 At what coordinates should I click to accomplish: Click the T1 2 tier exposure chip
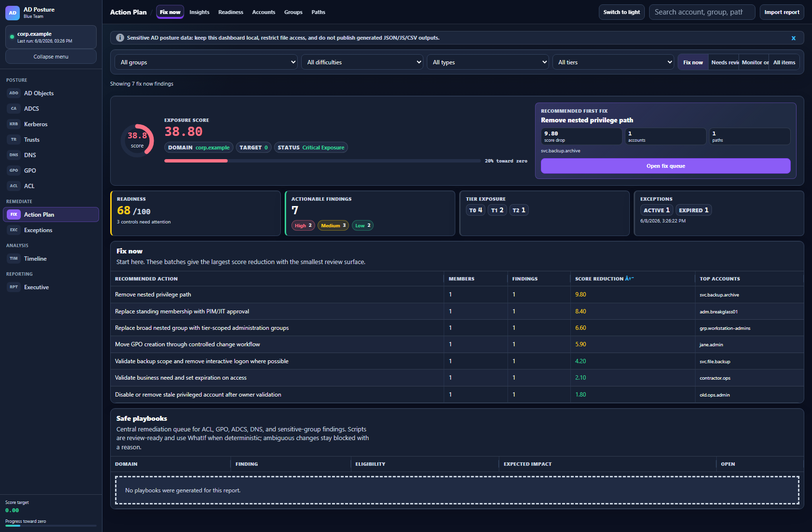point(497,210)
